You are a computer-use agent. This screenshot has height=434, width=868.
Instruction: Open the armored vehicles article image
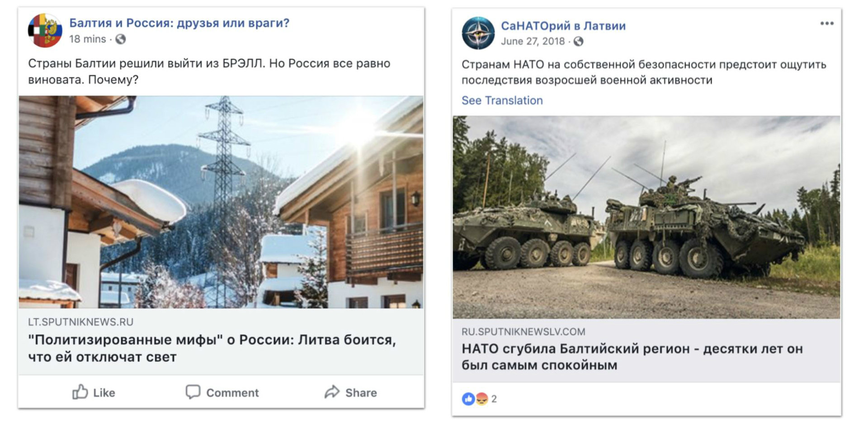pyautogui.click(x=646, y=217)
